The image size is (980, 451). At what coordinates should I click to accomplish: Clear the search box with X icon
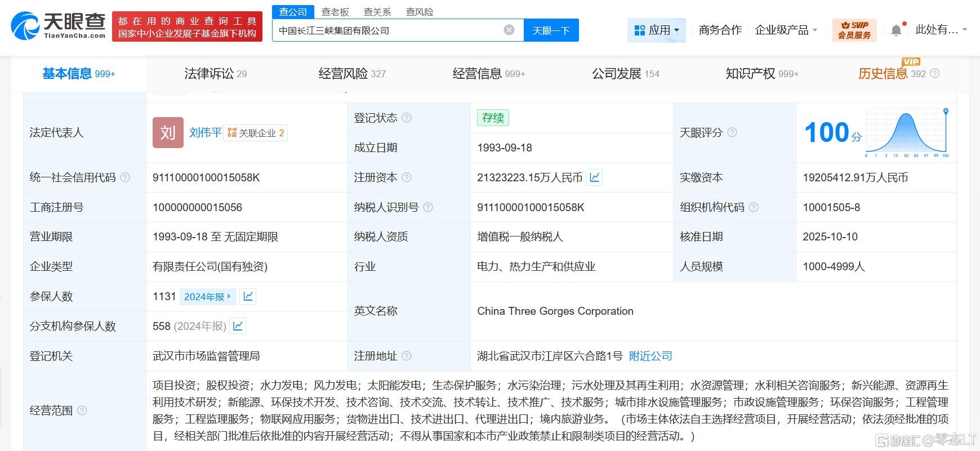click(x=509, y=30)
